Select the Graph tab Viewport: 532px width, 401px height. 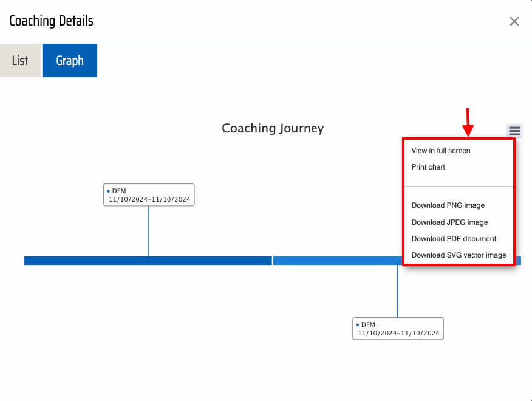[x=70, y=61]
